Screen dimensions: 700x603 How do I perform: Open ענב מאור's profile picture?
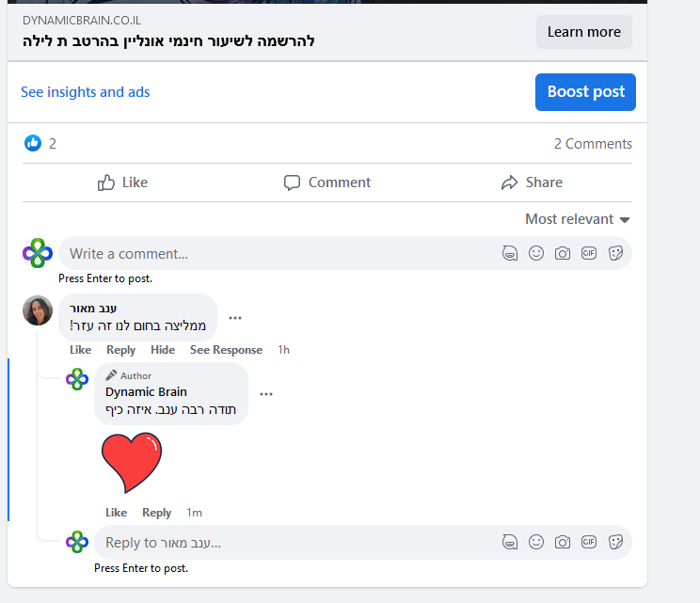[x=38, y=310]
